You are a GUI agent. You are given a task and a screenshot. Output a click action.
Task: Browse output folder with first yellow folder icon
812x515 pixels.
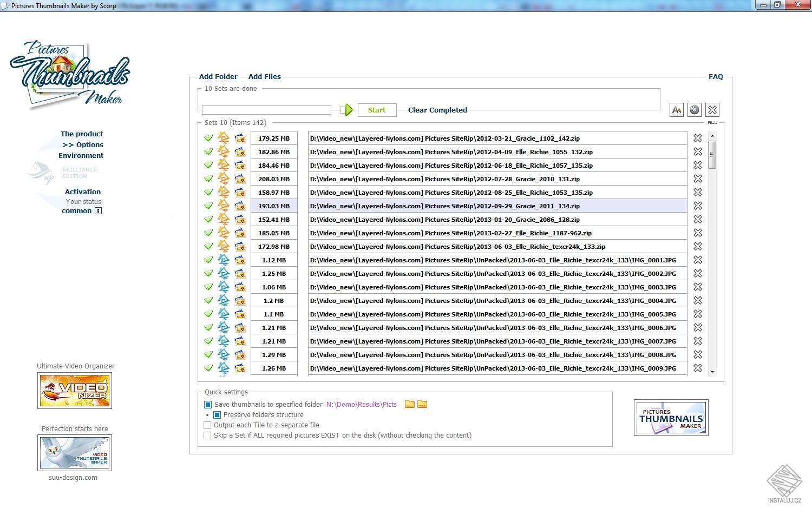click(x=410, y=404)
